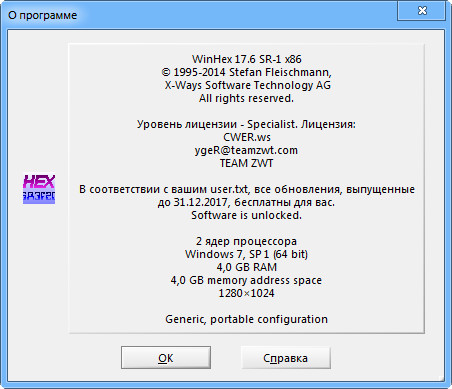
Task: Click the TEAM ZWT text
Action: [x=246, y=163]
